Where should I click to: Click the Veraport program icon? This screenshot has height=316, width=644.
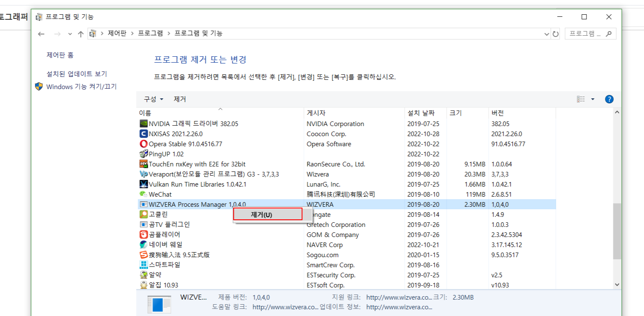coord(144,174)
